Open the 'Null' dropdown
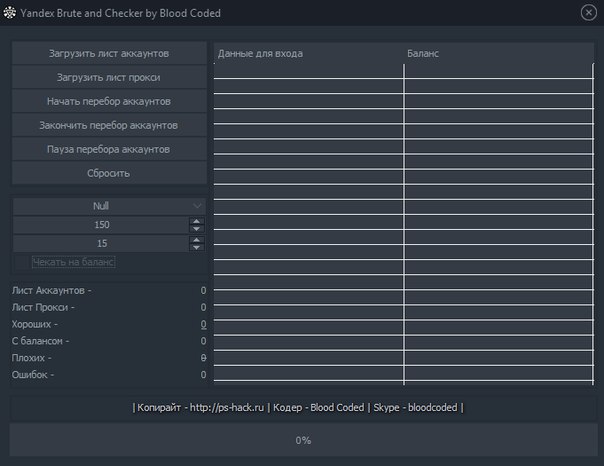604x466 pixels. pyautogui.click(x=109, y=206)
